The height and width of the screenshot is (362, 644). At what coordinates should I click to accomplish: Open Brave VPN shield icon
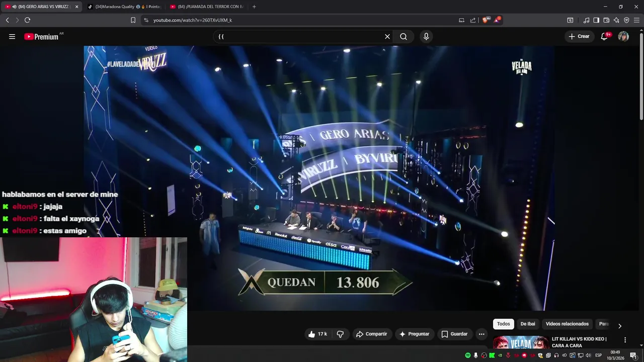click(x=626, y=20)
